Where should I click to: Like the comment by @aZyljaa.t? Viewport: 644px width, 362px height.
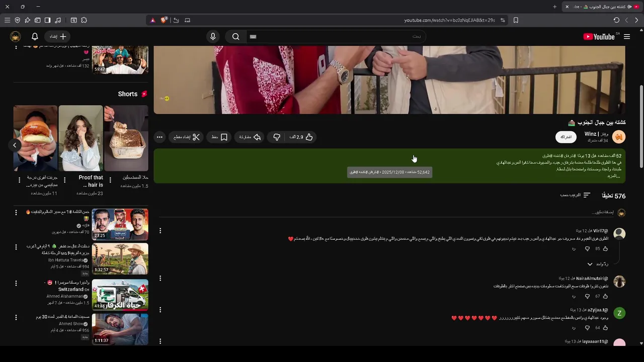pos(605,328)
